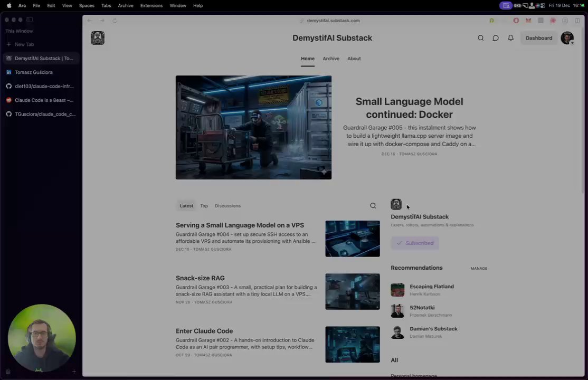588x380 pixels.
Task: Open the Extensions menu
Action: point(151,6)
